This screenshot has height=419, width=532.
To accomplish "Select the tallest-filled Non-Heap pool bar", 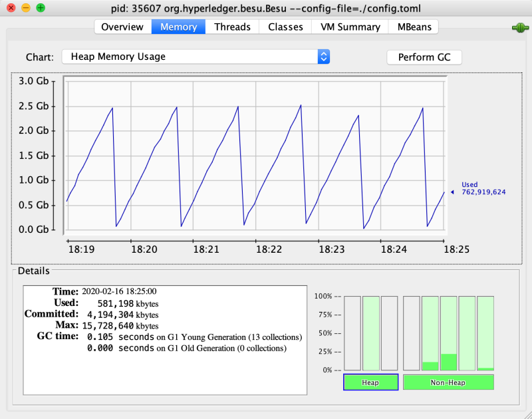I will tap(450, 333).
